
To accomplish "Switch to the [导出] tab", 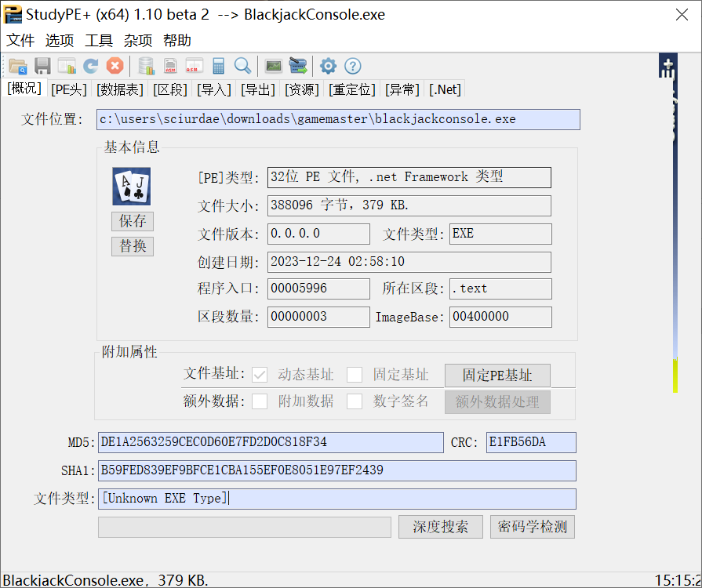I will coord(258,89).
